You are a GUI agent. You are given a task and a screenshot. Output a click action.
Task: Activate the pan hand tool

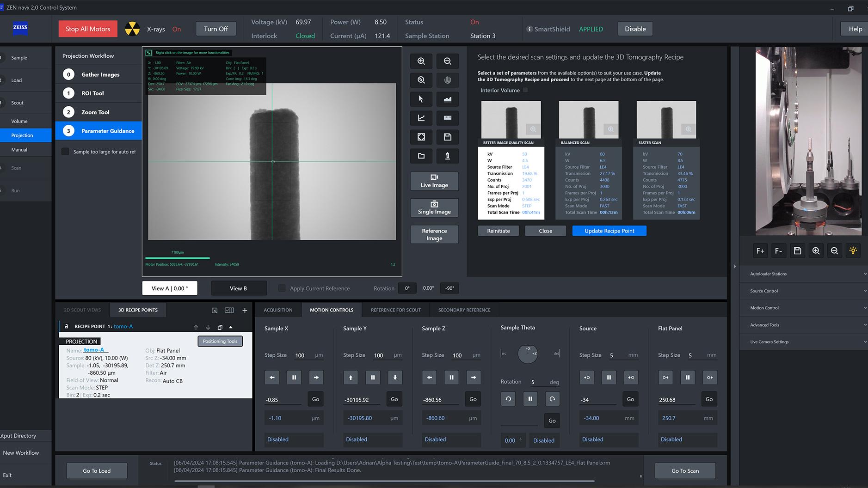(x=447, y=80)
